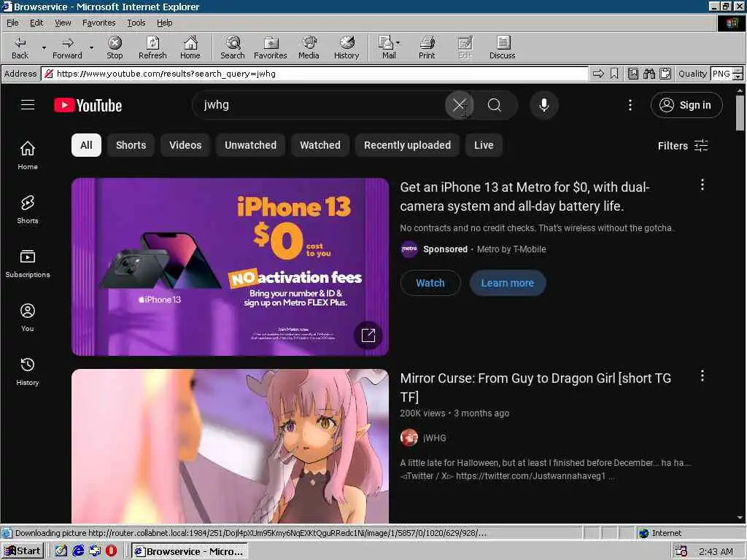
Task: Open YouTube settings three-dot menu
Action: (x=630, y=105)
